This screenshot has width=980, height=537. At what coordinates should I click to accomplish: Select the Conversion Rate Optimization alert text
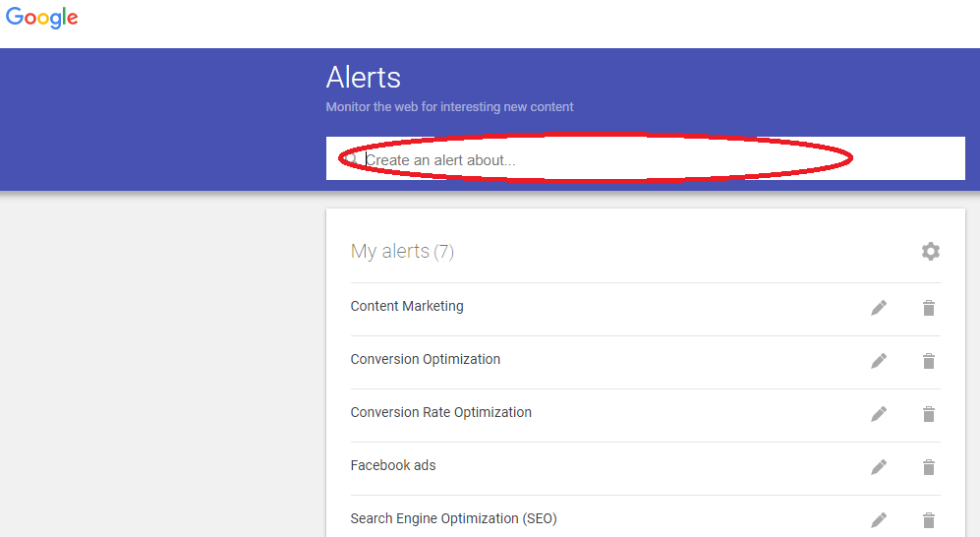tap(440, 413)
